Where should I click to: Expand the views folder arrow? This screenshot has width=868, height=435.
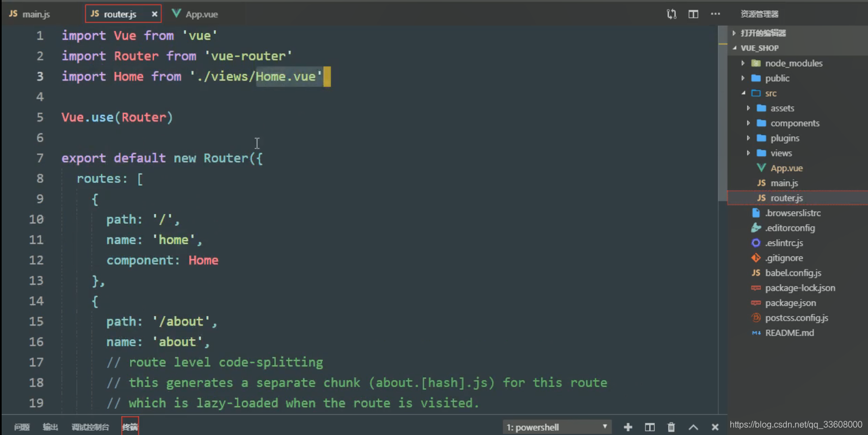(x=748, y=153)
